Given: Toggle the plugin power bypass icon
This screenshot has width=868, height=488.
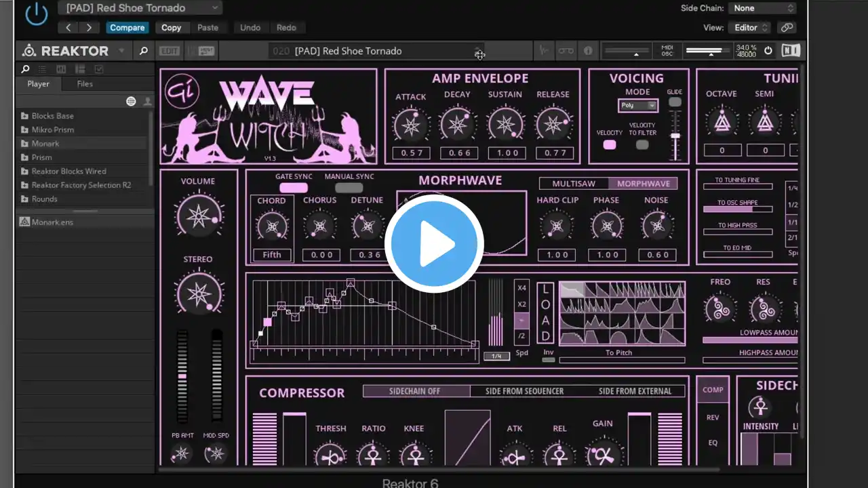Looking at the screenshot, I should pos(36,15).
